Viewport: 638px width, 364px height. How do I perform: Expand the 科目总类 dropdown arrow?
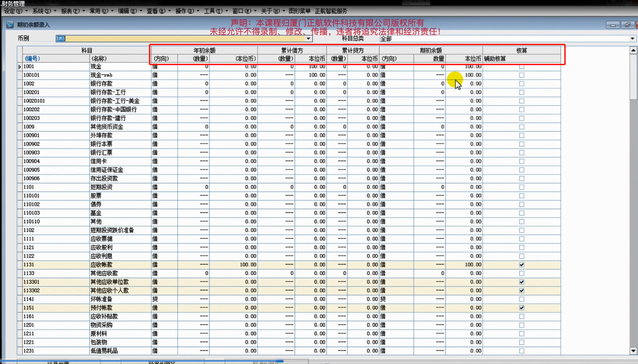coord(633,39)
